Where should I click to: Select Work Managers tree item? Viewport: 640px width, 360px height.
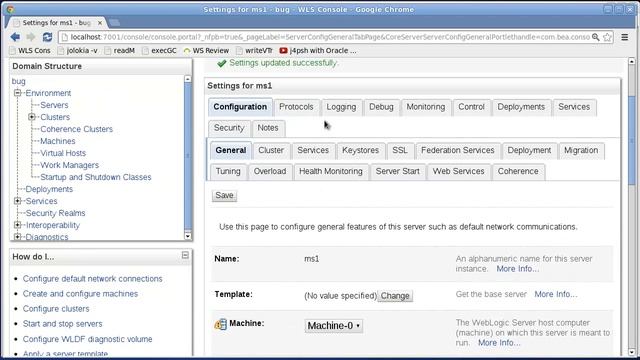click(x=69, y=165)
